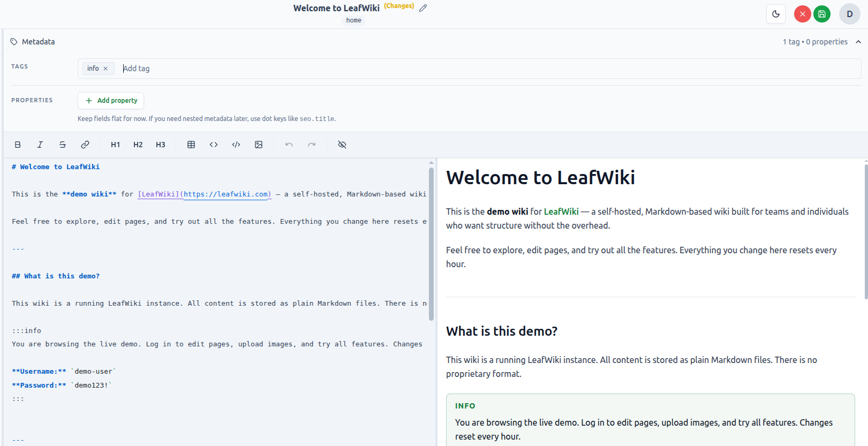Insert an H2 heading

(138, 145)
